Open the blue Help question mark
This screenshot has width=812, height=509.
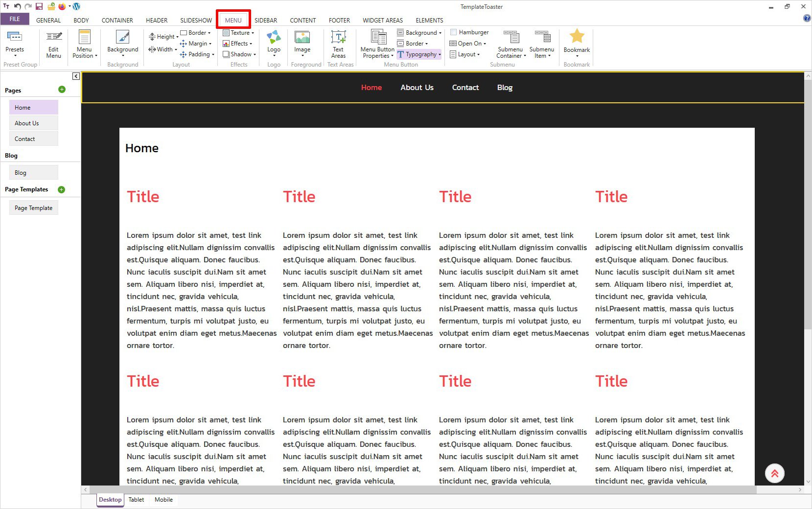pyautogui.click(x=807, y=18)
